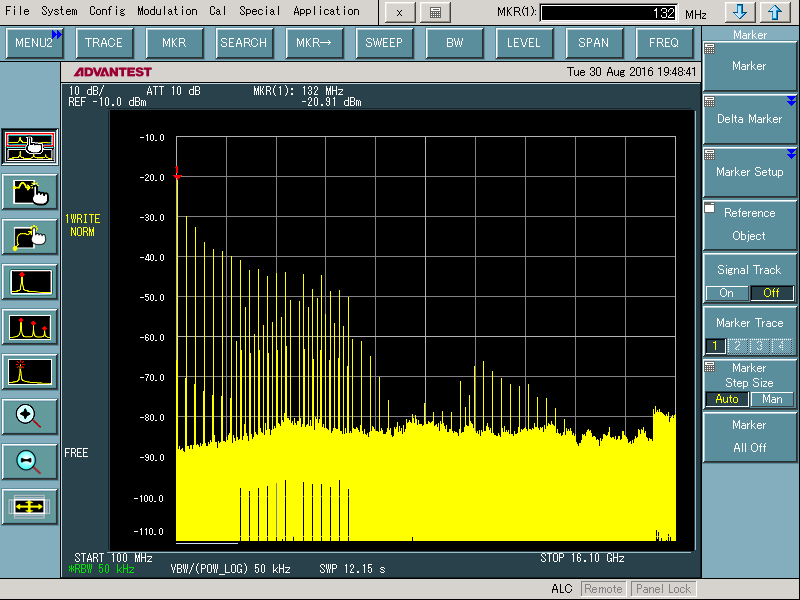Click the MENU2 button

coord(34,43)
